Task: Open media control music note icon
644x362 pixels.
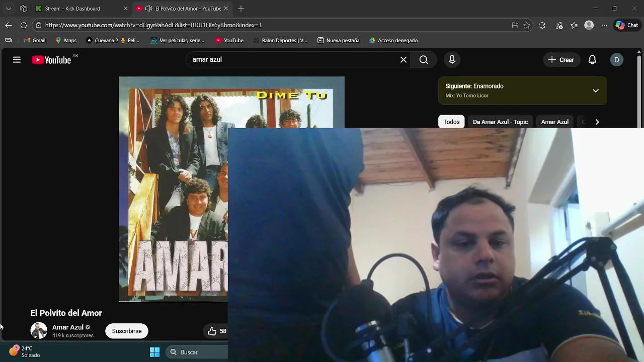Action: click(x=559, y=25)
